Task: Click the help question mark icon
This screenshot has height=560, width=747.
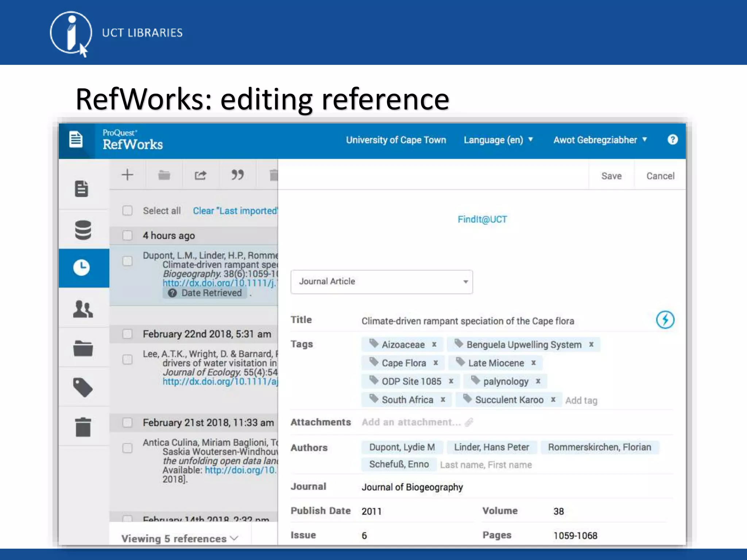Action: tap(673, 140)
